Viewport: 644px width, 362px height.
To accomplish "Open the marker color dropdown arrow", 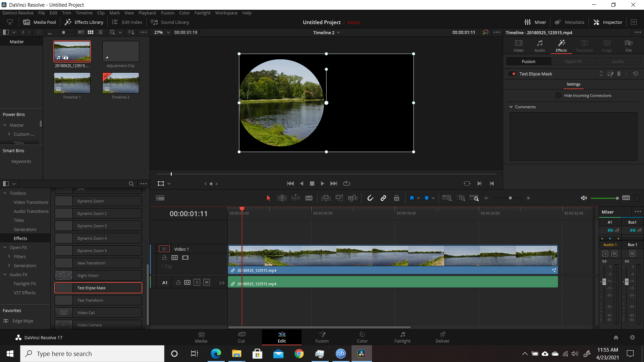I will [433, 198].
